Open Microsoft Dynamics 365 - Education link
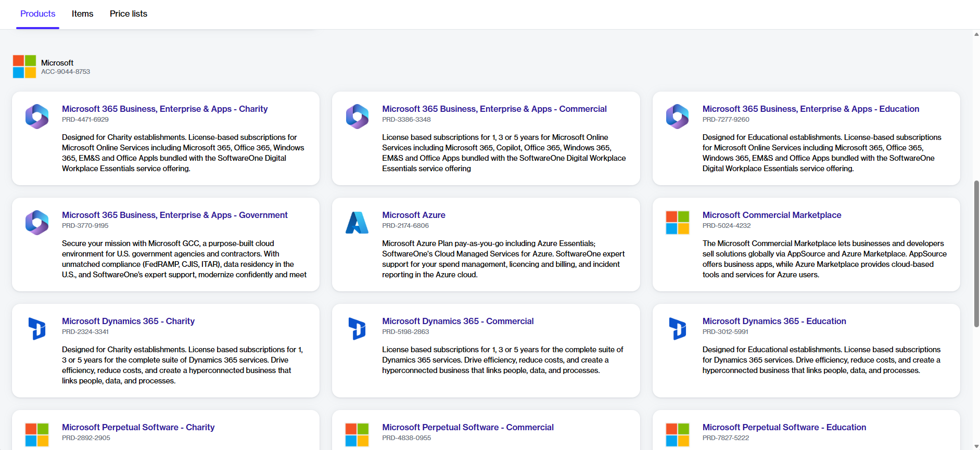This screenshot has width=980, height=450. click(774, 321)
